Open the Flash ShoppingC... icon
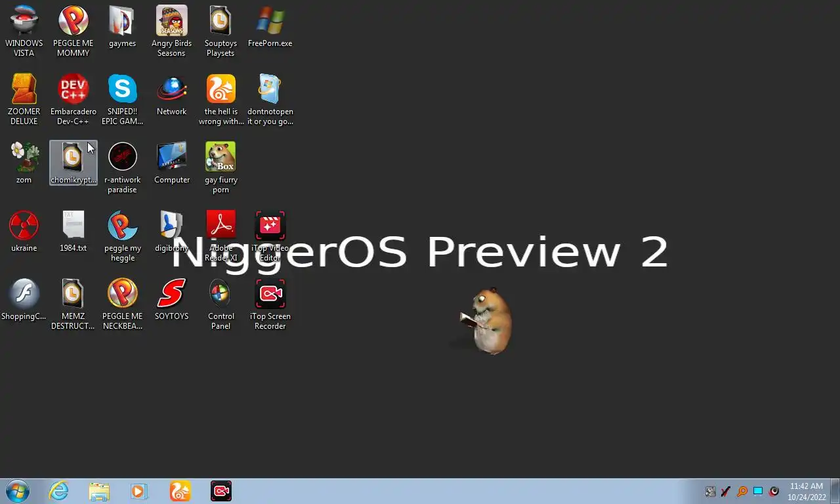 [24, 299]
